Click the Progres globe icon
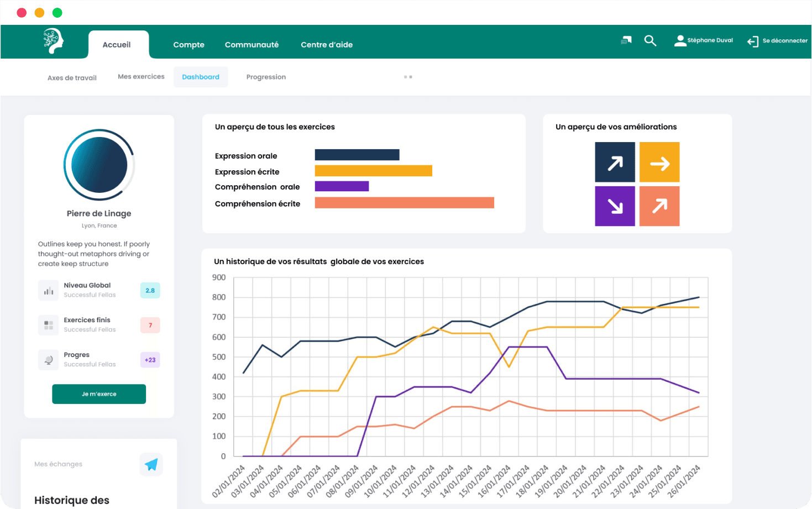This screenshot has height=509, width=812. pyautogui.click(x=49, y=360)
